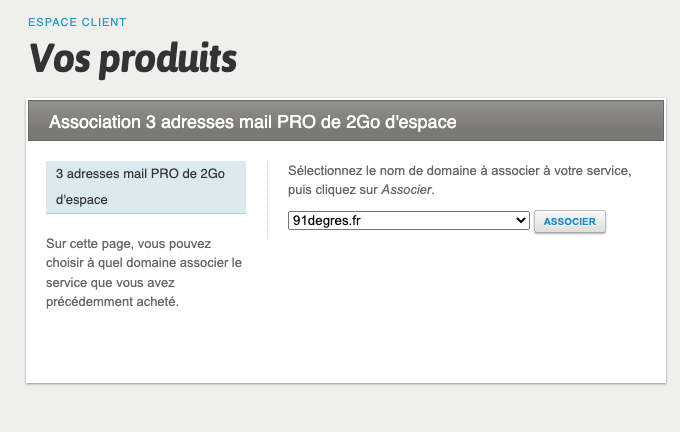The height and width of the screenshot is (432, 680).
Task: Click the 'précédemment acheté.' text
Action: tap(113, 303)
